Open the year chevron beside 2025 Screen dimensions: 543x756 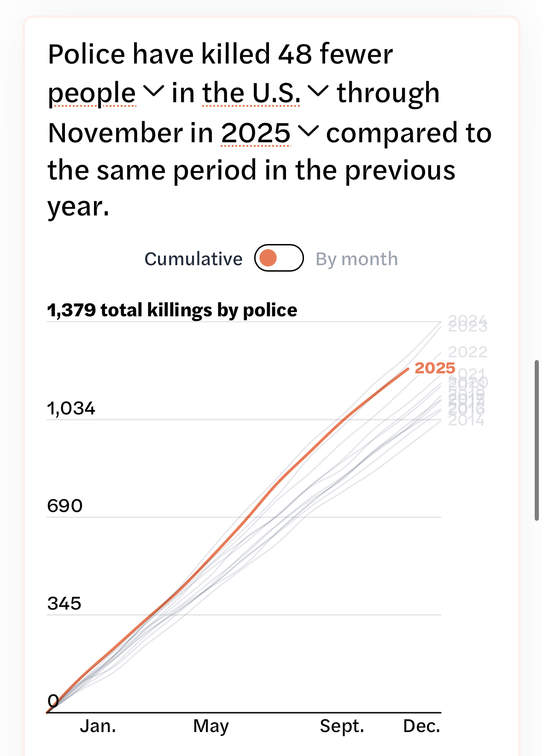click(308, 132)
